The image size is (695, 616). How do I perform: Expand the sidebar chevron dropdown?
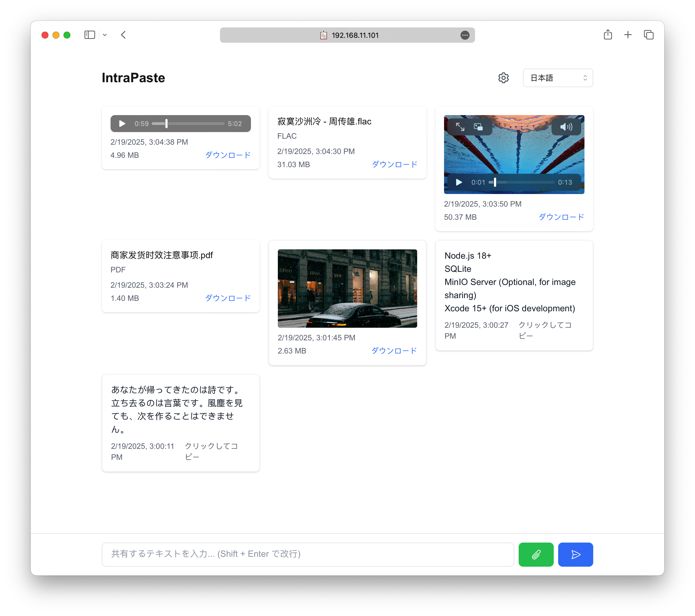105,35
